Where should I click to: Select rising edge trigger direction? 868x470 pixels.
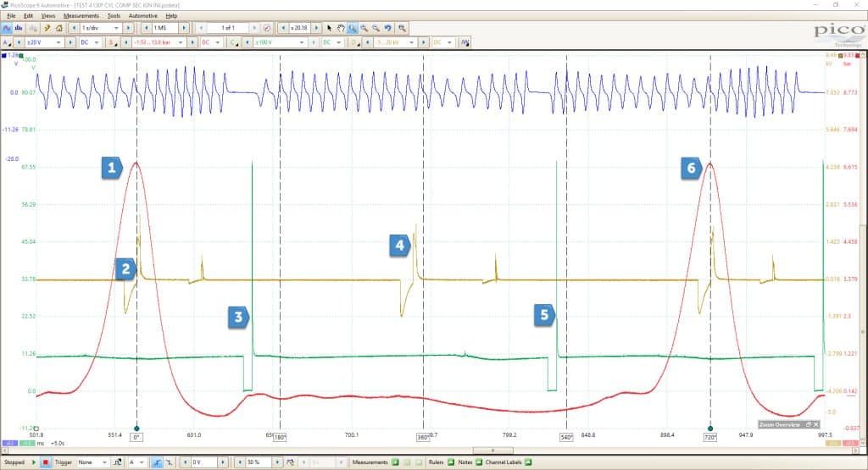[157, 462]
